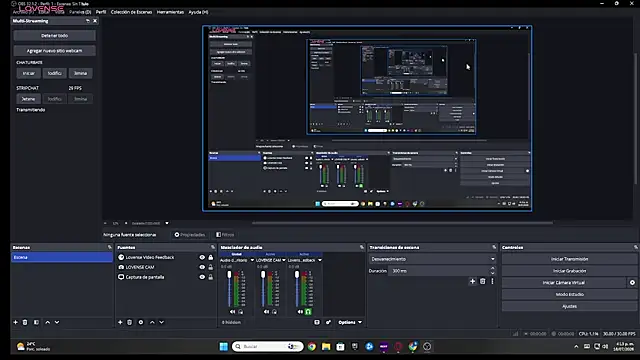Toggle monitoring headphone icon for Audio d...ritorio channel
The image size is (640, 360).
click(241, 312)
